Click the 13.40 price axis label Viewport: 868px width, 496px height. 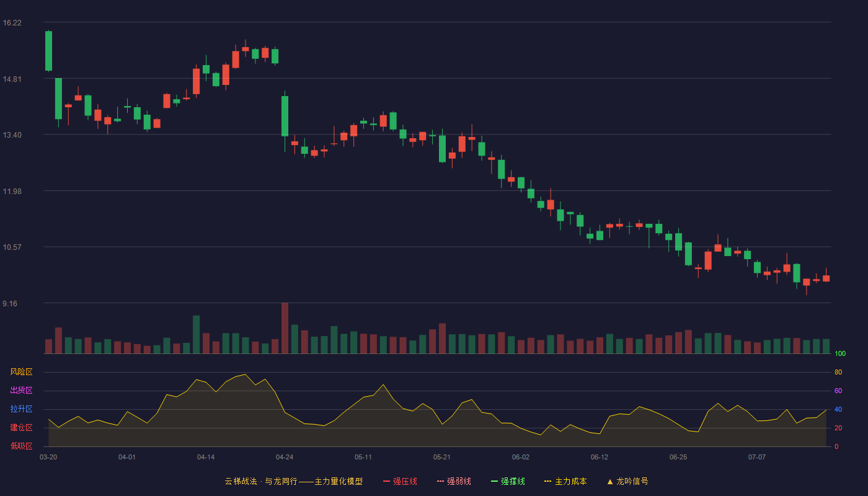tap(12, 135)
